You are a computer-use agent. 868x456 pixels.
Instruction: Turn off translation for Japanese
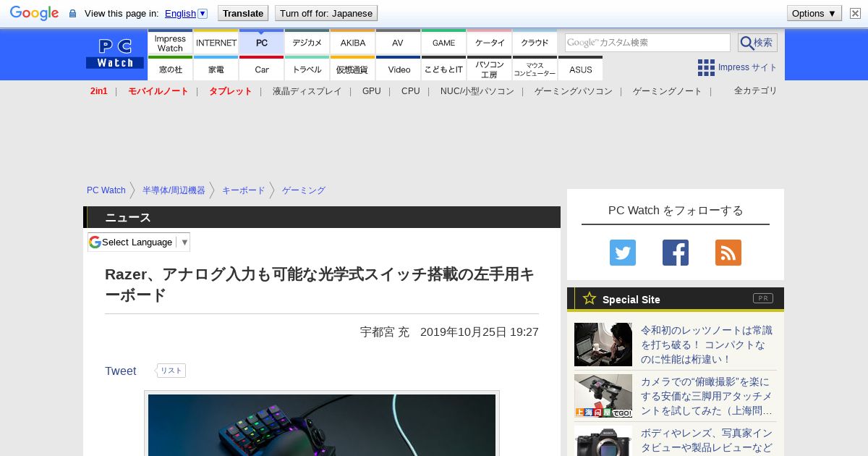click(x=326, y=13)
